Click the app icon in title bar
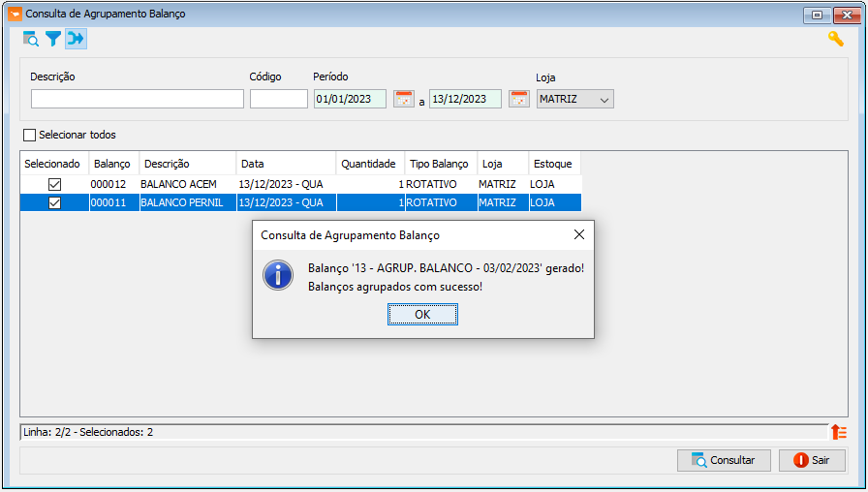Viewport: 868px width, 492px height. coord(14,15)
